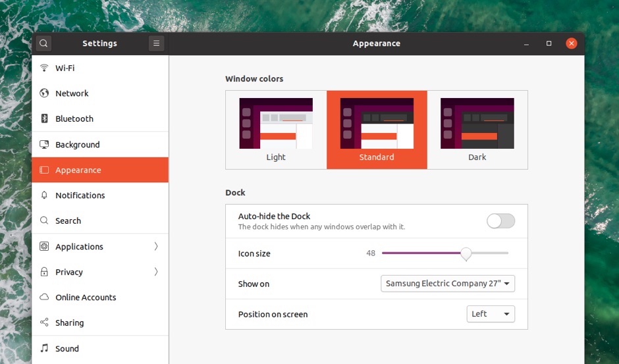Open the Show on monitor dropdown
The width and height of the screenshot is (619, 364).
pos(448,284)
